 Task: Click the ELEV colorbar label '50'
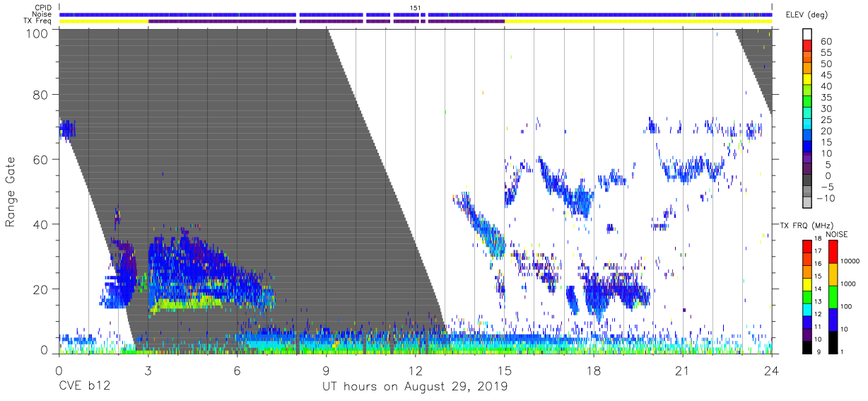click(x=826, y=64)
